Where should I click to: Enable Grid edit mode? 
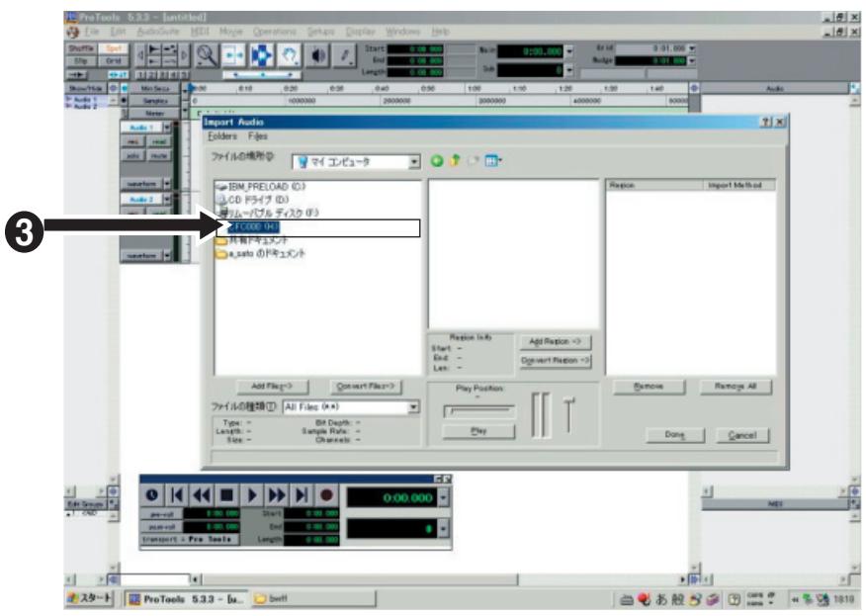(114, 60)
